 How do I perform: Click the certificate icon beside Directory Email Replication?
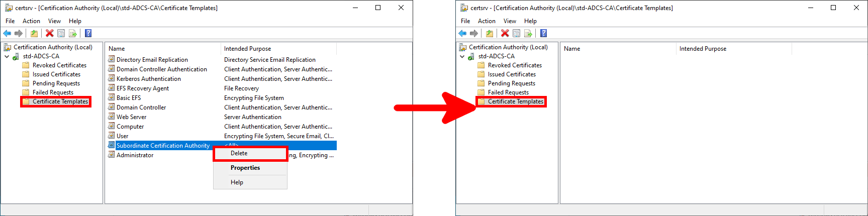pyautogui.click(x=112, y=59)
